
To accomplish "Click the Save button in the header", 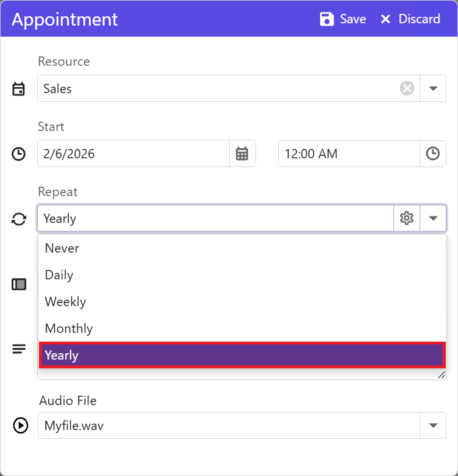I will tap(343, 19).
